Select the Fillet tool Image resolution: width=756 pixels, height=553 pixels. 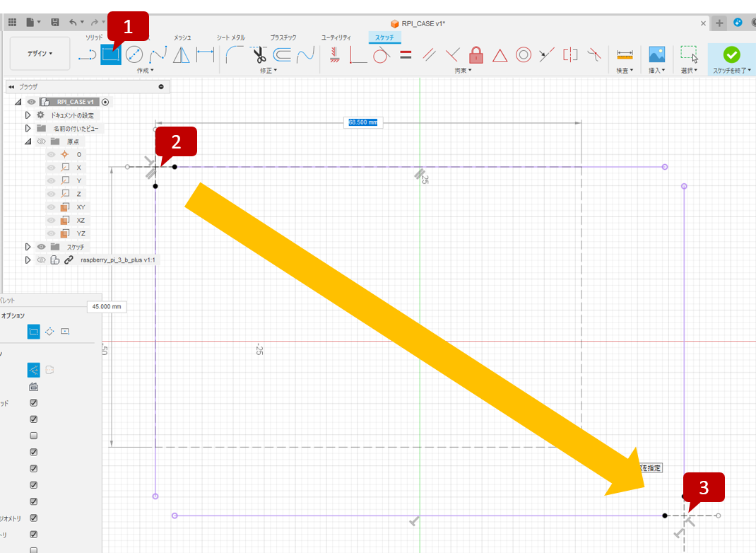235,54
